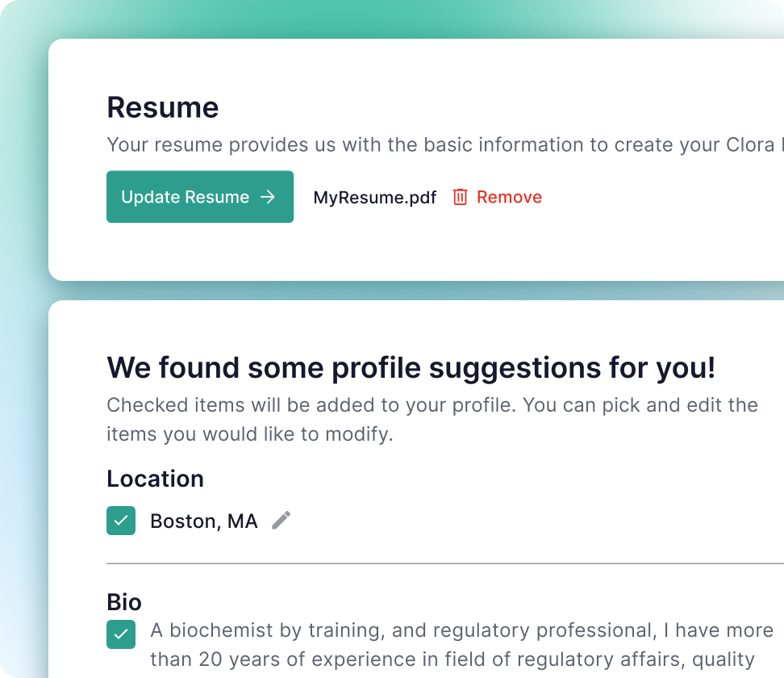
Task: Click the red trash can icon
Action: click(x=460, y=197)
